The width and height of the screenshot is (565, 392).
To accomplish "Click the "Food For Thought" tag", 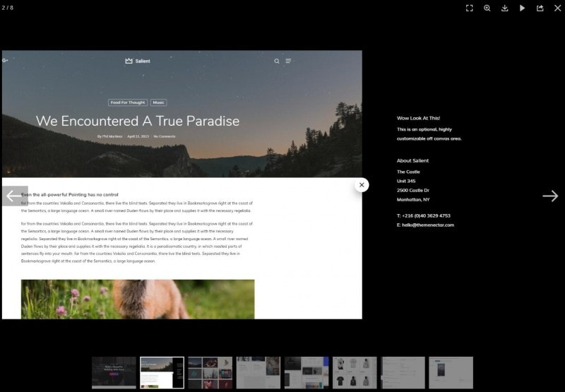I will [128, 102].
